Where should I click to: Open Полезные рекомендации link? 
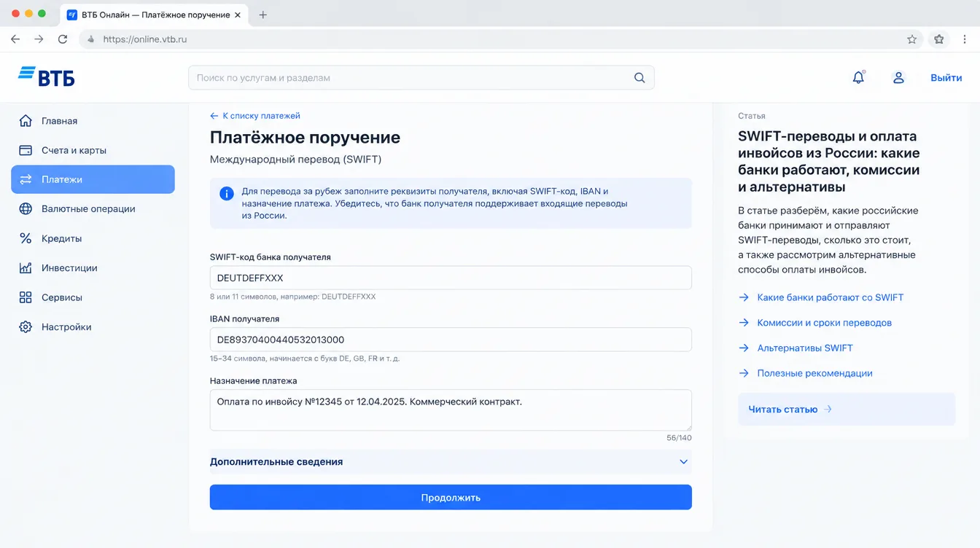pos(814,373)
